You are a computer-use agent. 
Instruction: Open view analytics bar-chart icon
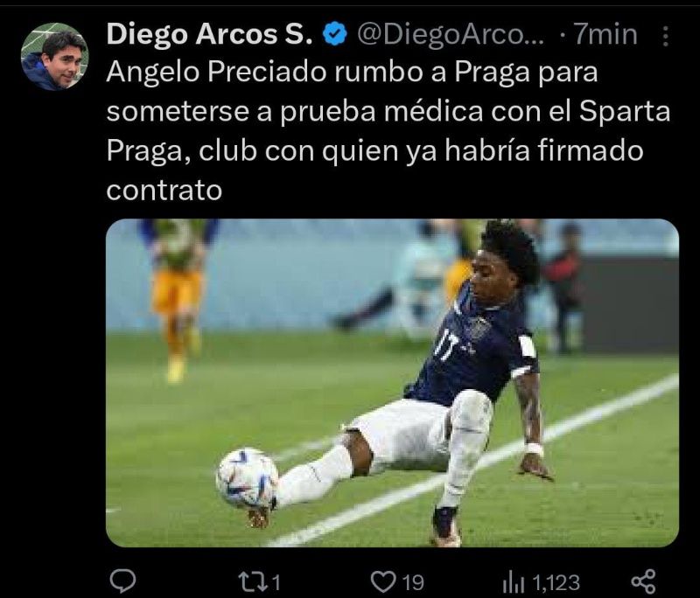click(x=514, y=582)
